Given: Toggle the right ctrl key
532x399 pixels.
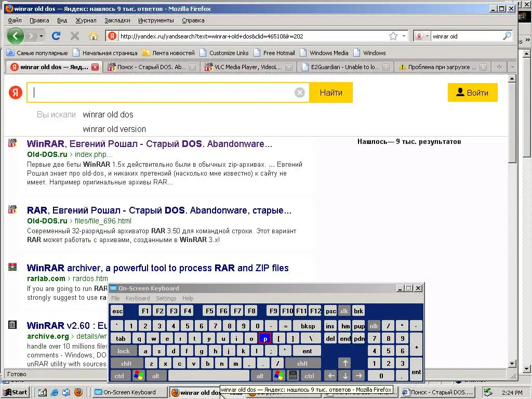Looking at the screenshot, I should coord(309,376).
